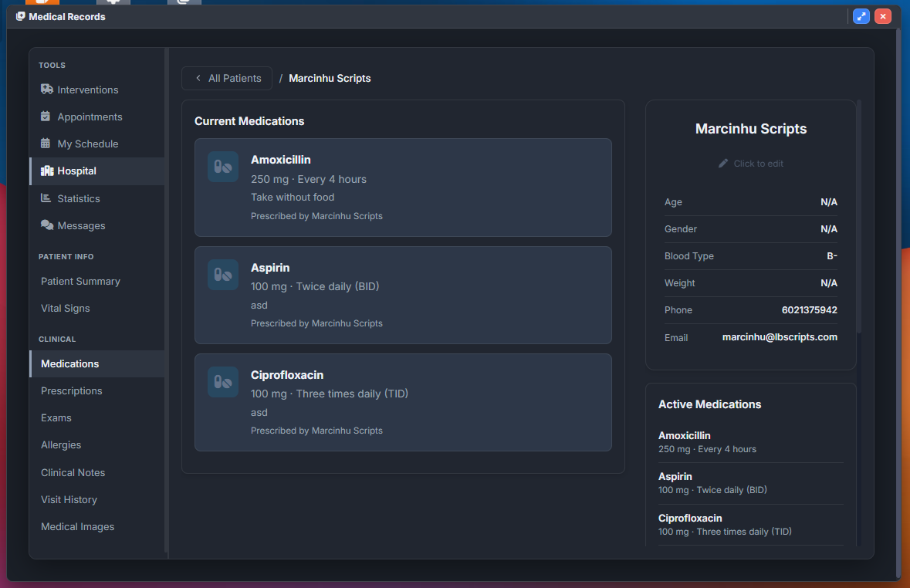Click '250 mg · Every 4 hours' in Current Medications
910x588 pixels.
(x=308, y=179)
